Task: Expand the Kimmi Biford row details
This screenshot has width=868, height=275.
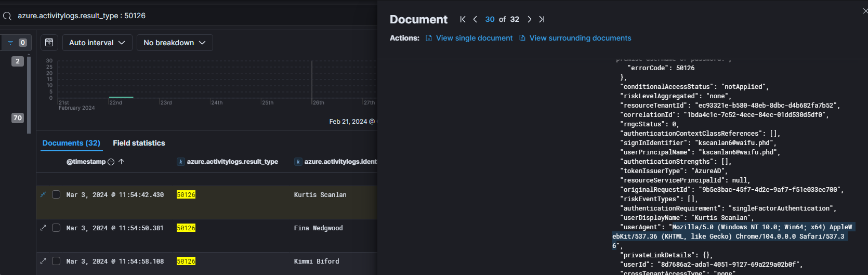Action: click(43, 261)
